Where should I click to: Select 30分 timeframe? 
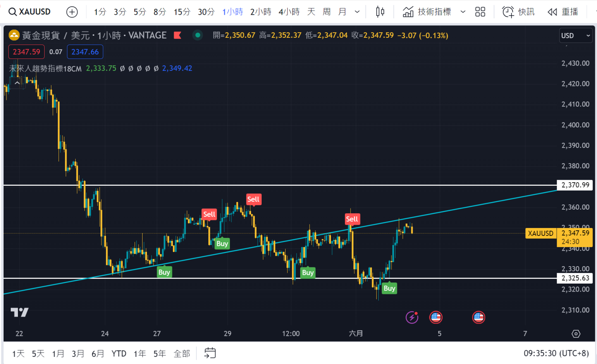click(x=206, y=12)
